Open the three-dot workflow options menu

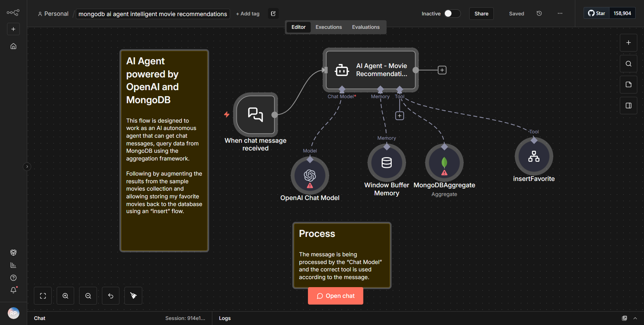(x=560, y=13)
